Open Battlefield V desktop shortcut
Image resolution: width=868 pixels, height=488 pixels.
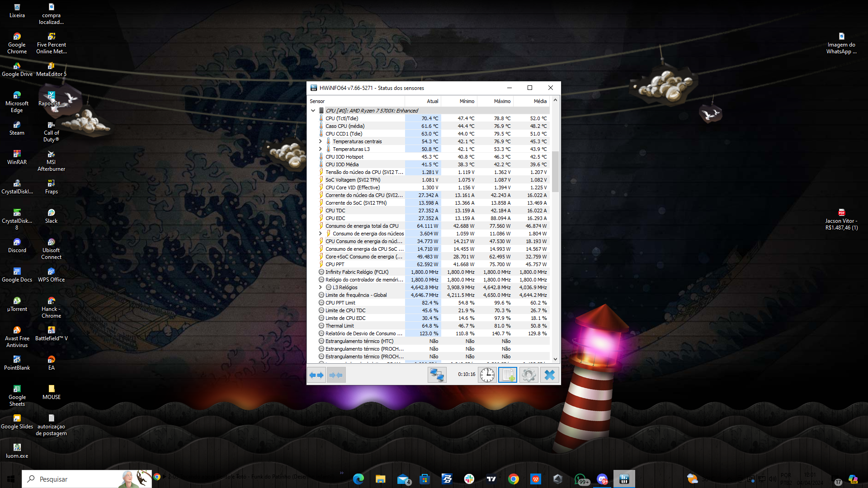point(51,334)
